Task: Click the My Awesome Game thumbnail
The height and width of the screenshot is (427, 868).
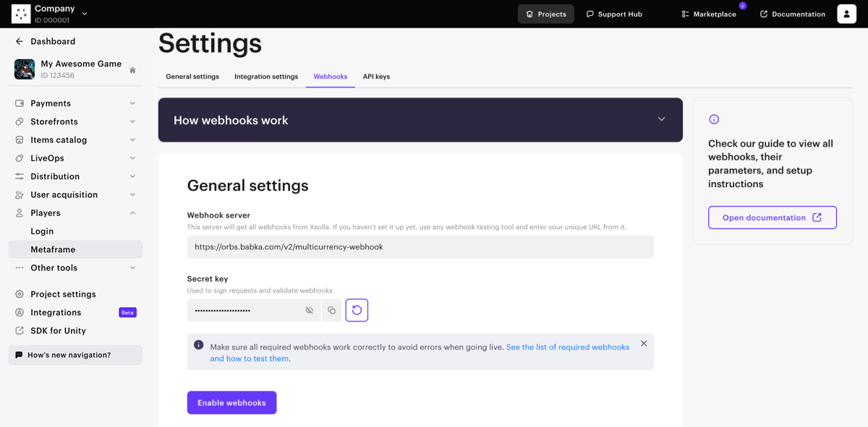Action: (x=25, y=69)
